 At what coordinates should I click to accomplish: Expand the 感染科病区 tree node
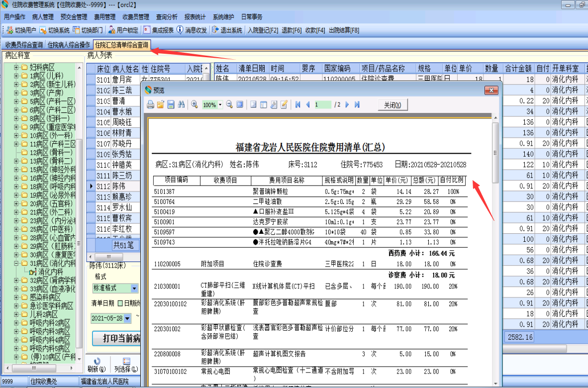[16, 297]
